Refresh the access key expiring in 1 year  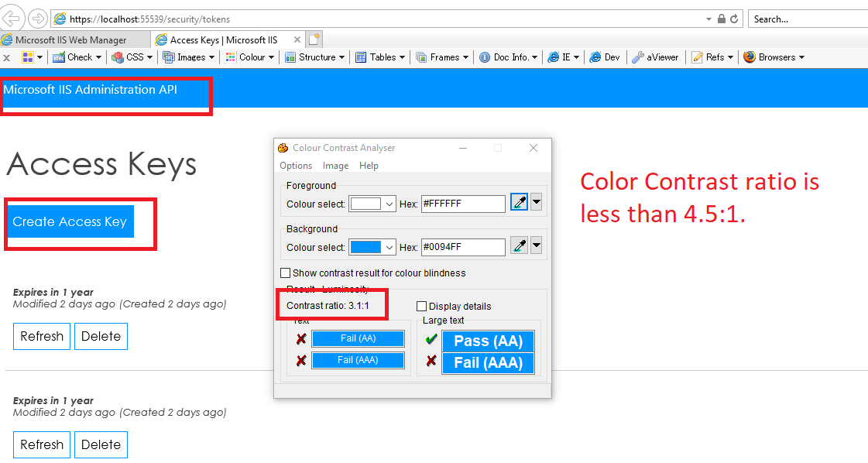(x=41, y=336)
